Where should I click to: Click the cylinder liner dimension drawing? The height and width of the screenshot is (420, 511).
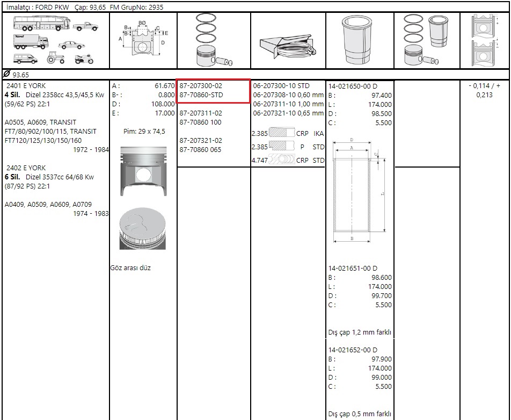tap(359, 191)
